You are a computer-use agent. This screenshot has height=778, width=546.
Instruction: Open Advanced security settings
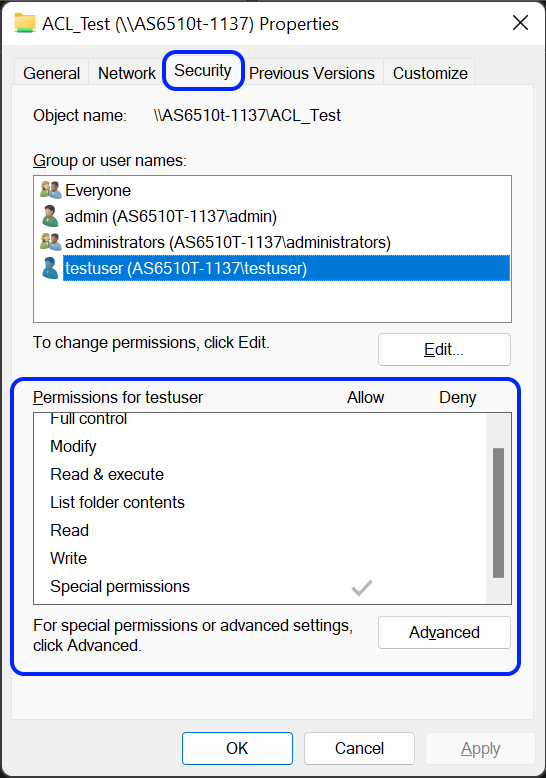444,632
